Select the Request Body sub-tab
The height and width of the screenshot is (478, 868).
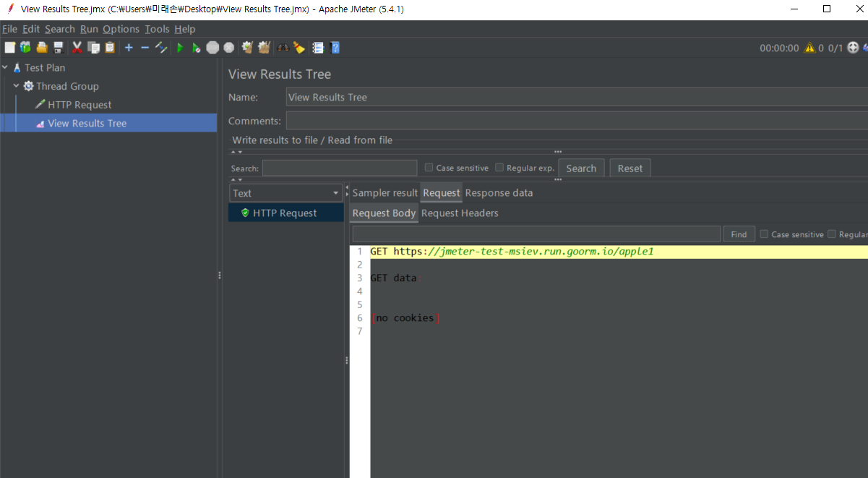click(384, 213)
